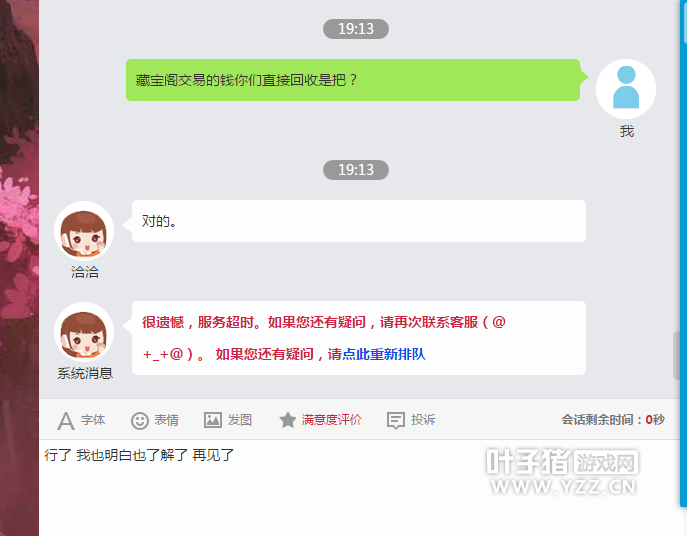
Task: Click the 表情 text label
Action: click(166, 420)
